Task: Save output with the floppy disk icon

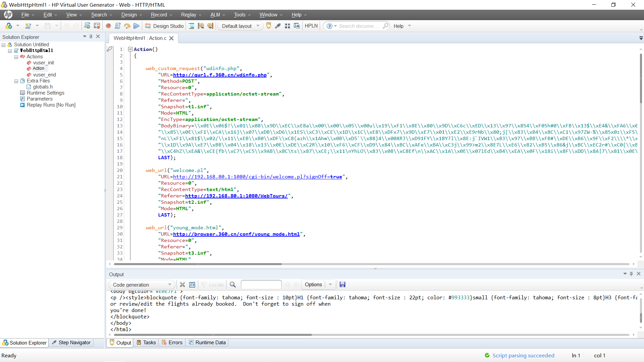Action: tap(342, 285)
